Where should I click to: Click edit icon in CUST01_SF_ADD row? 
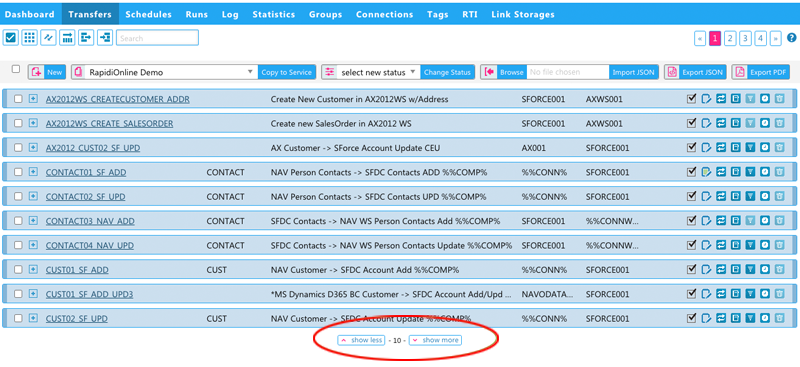click(x=706, y=270)
